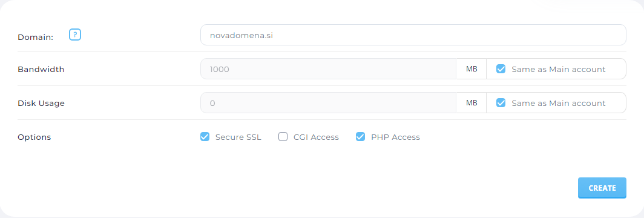The image size is (644, 218).
Task: Click the MB unit box beside Disk Usage
Action: point(471,103)
